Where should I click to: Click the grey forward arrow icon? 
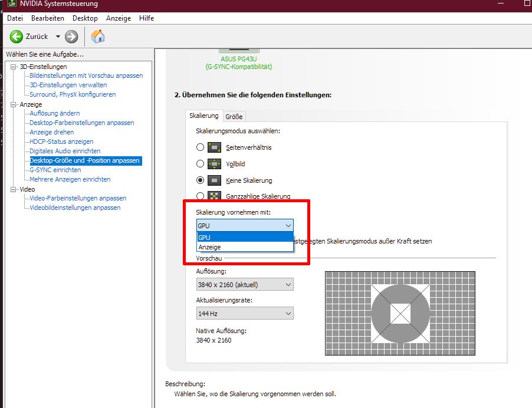71,37
